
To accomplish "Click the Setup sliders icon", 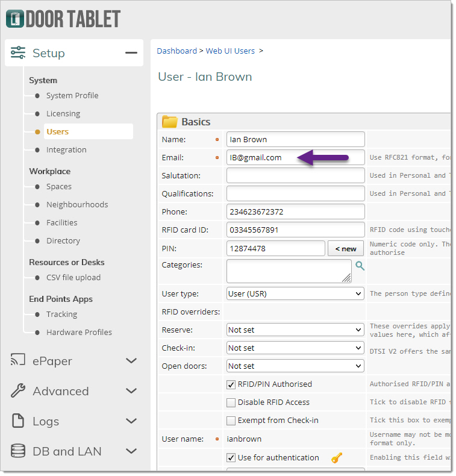I will pyautogui.click(x=18, y=53).
